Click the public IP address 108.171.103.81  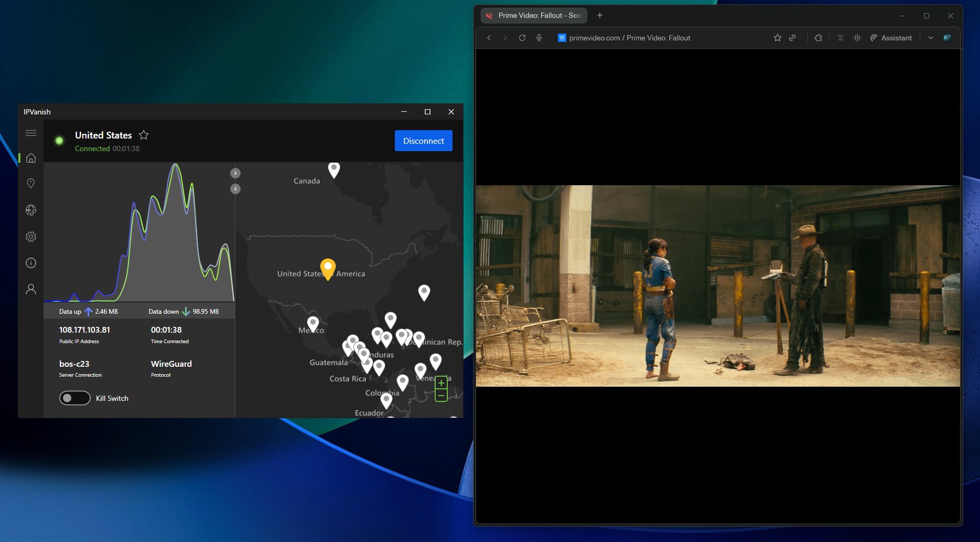coord(84,330)
